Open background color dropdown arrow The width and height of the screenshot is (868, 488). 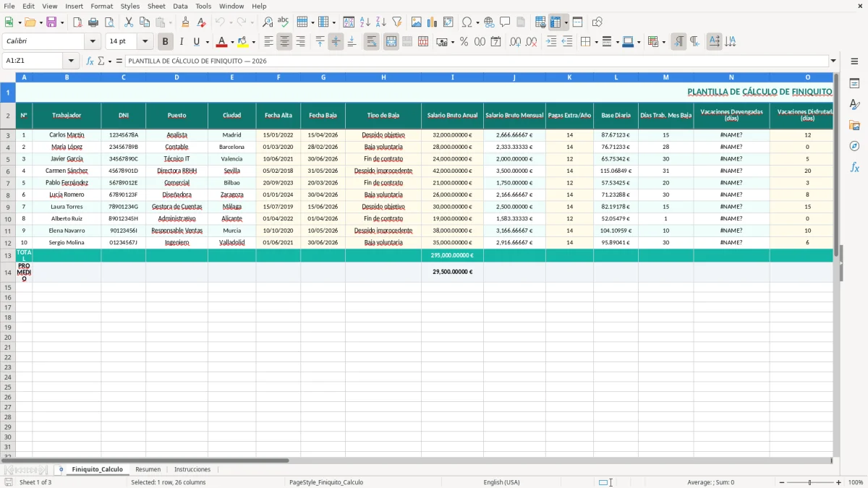pos(253,42)
